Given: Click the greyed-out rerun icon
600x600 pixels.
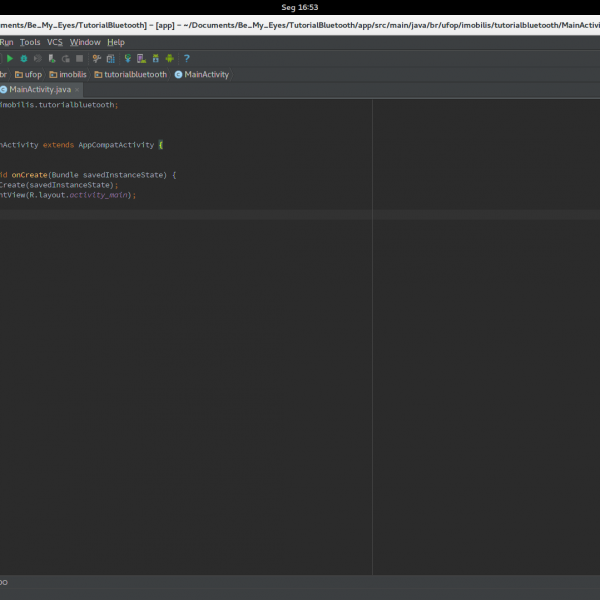Looking at the screenshot, I should coord(65,59).
